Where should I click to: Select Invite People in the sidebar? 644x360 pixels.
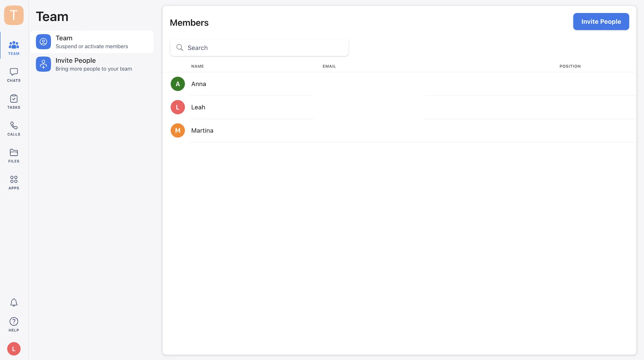pos(92,64)
